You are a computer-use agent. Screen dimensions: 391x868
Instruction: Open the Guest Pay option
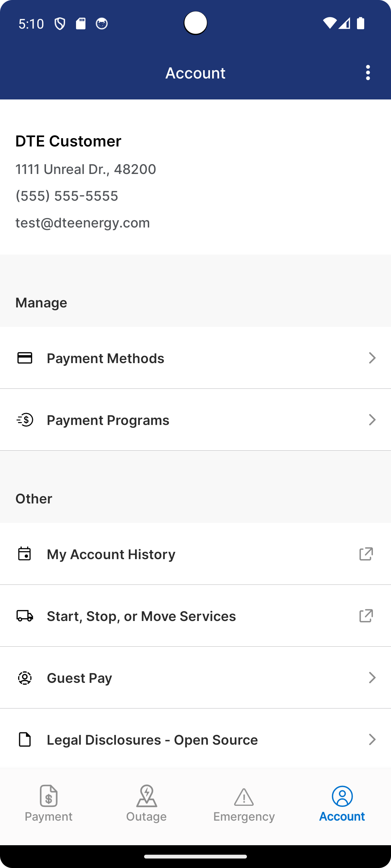pyautogui.click(x=79, y=678)
